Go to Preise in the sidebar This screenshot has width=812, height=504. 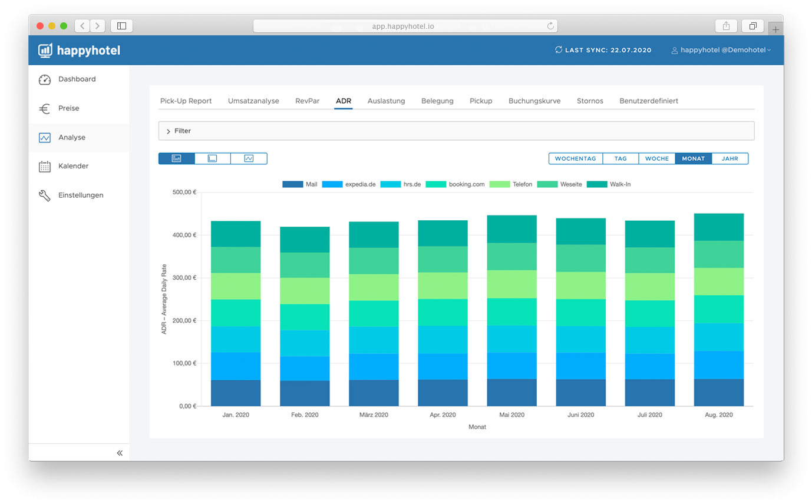click(79, 108)
